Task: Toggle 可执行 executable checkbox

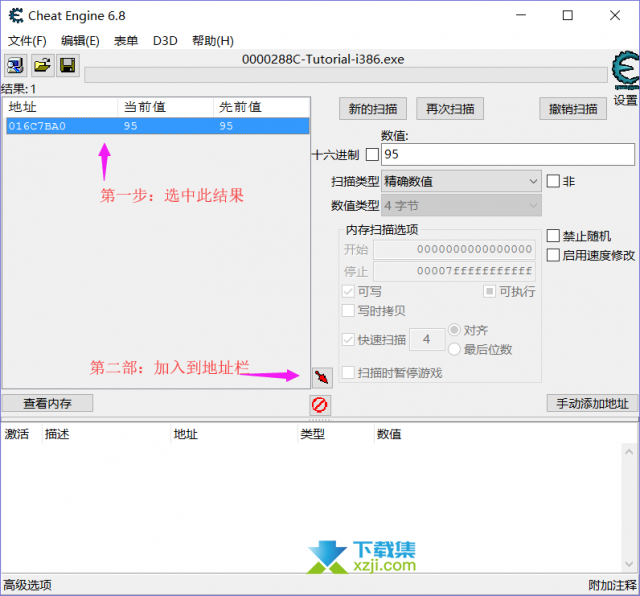Action: (489, 291)
